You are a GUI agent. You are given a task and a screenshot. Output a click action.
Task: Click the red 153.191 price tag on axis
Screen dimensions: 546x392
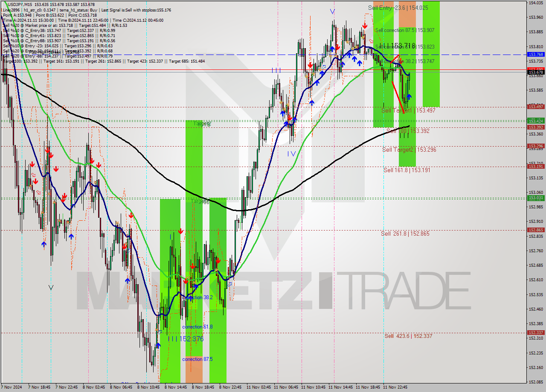click(x=536, y=166)
